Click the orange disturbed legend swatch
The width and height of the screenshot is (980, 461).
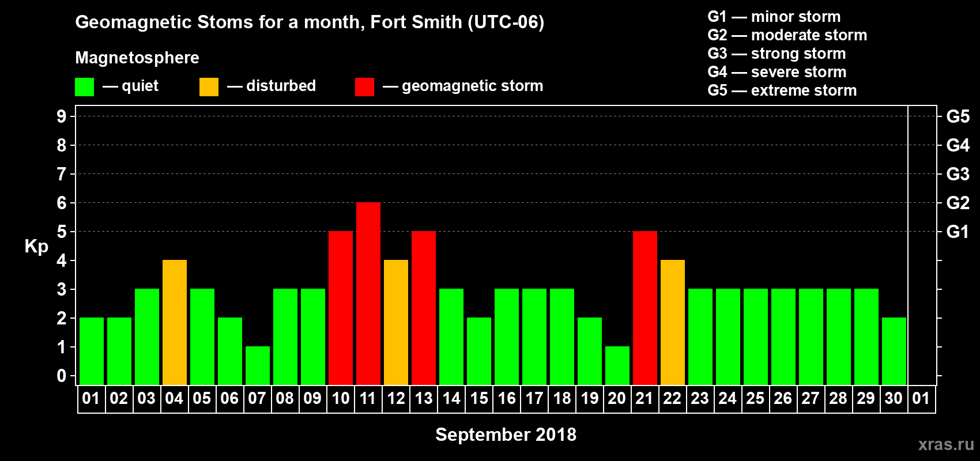coord(209,87)
